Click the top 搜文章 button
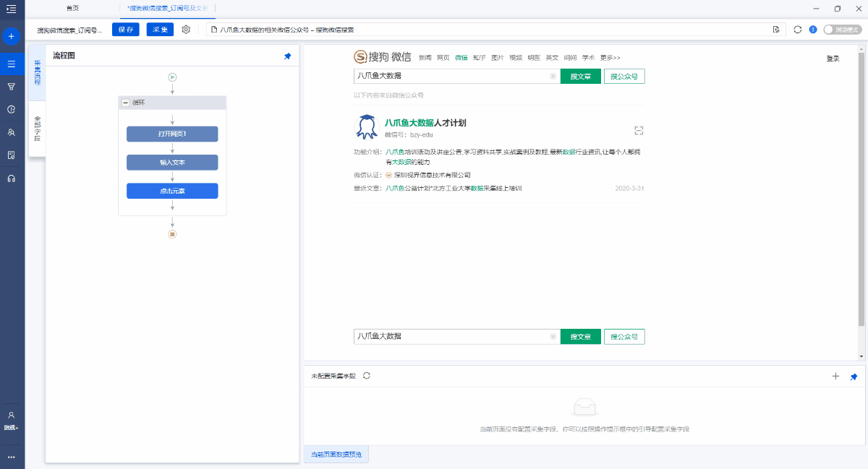 [581, 76]
